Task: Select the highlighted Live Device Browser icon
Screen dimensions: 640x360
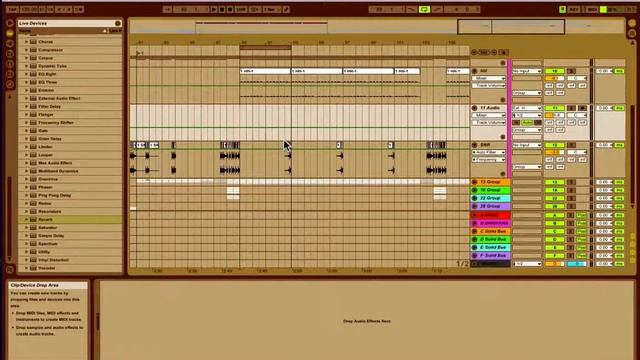Action: pos(10,33)
